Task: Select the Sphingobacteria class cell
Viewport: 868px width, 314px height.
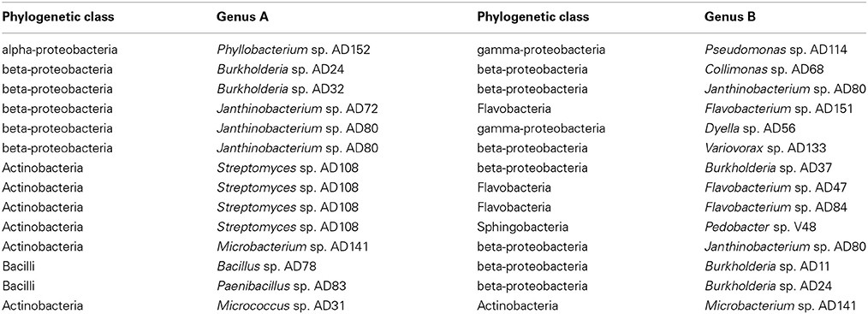Action: [x=520, y=227]
